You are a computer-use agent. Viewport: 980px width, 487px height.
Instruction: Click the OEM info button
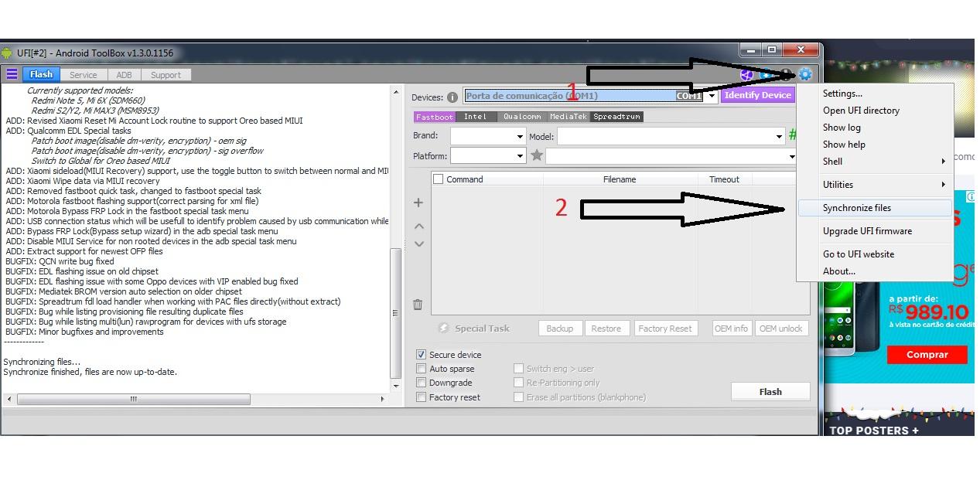[x=731, y=329]
